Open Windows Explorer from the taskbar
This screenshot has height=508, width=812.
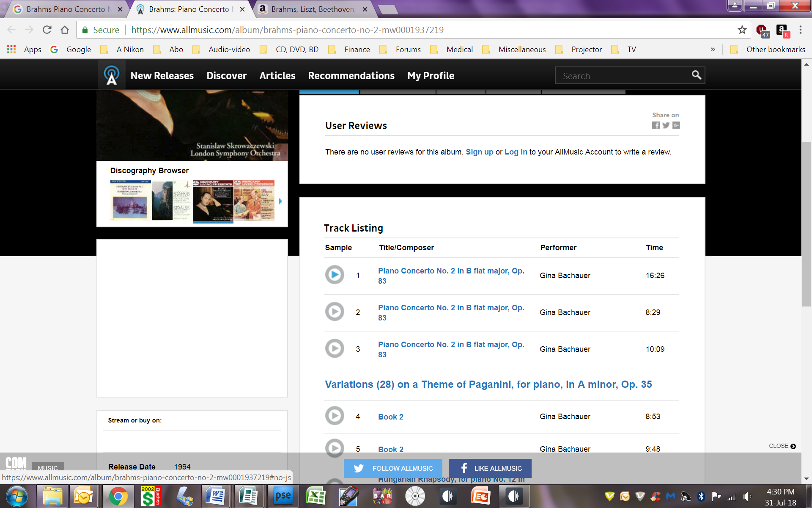point(52,496)
